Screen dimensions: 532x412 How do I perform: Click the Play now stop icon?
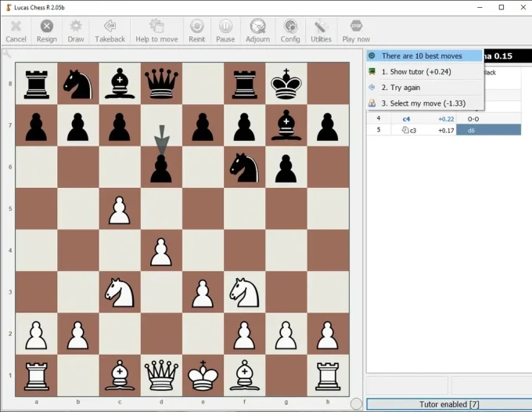(x=356, y=31)
